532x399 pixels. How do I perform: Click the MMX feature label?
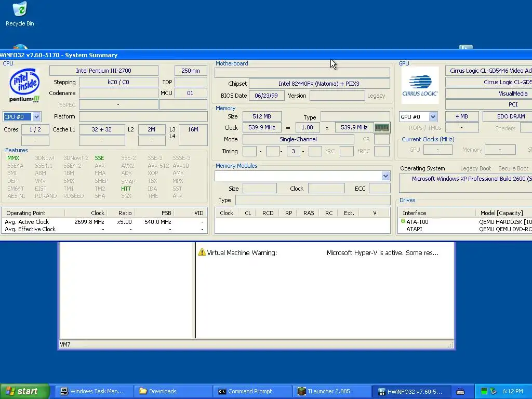coord(13,158)
